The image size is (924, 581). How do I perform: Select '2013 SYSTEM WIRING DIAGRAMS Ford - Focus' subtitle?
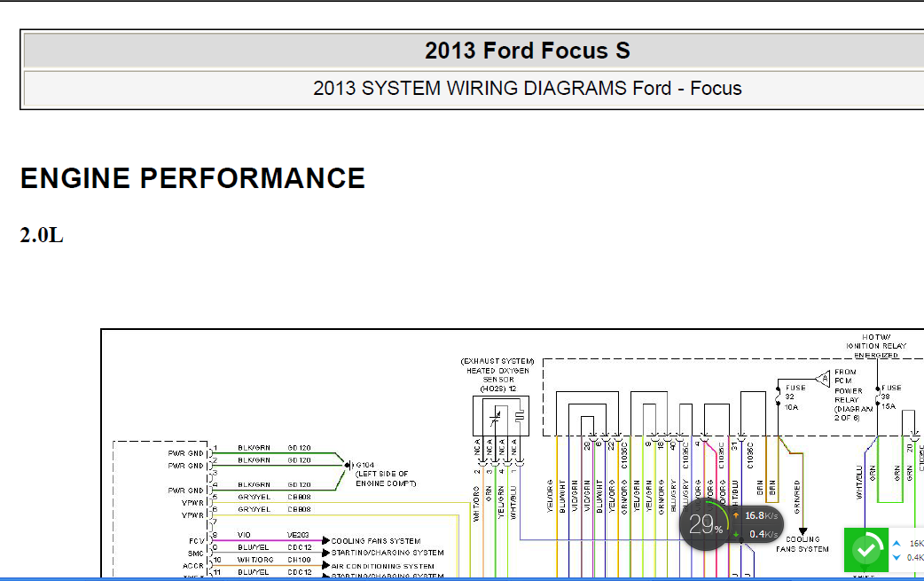(528, 89)
